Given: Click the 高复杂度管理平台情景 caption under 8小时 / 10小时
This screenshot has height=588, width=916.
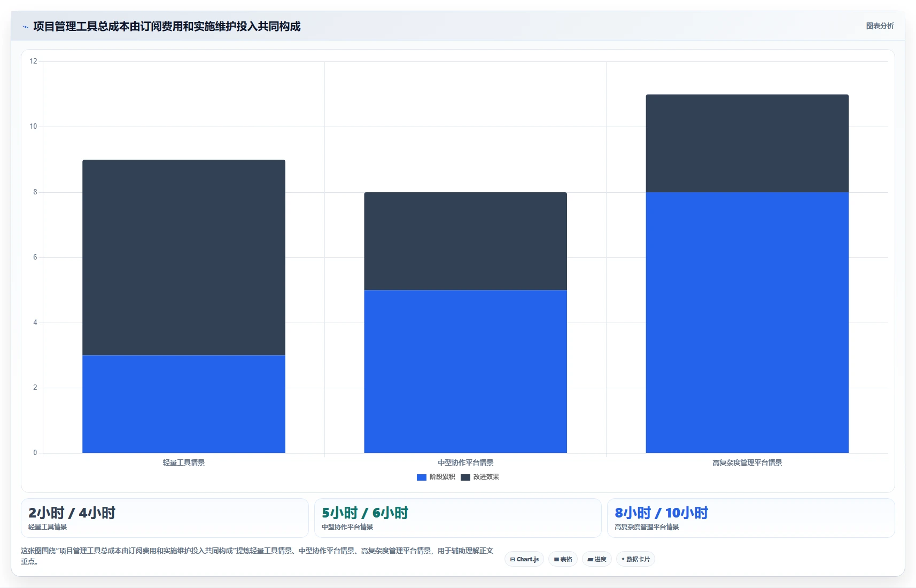Looking at the screenshot, I should (x=647, y=527).
